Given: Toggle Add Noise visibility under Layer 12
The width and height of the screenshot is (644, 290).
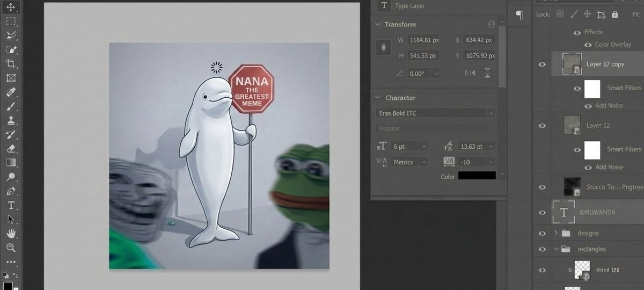Looking at the screenshot, I should [588, 167].
